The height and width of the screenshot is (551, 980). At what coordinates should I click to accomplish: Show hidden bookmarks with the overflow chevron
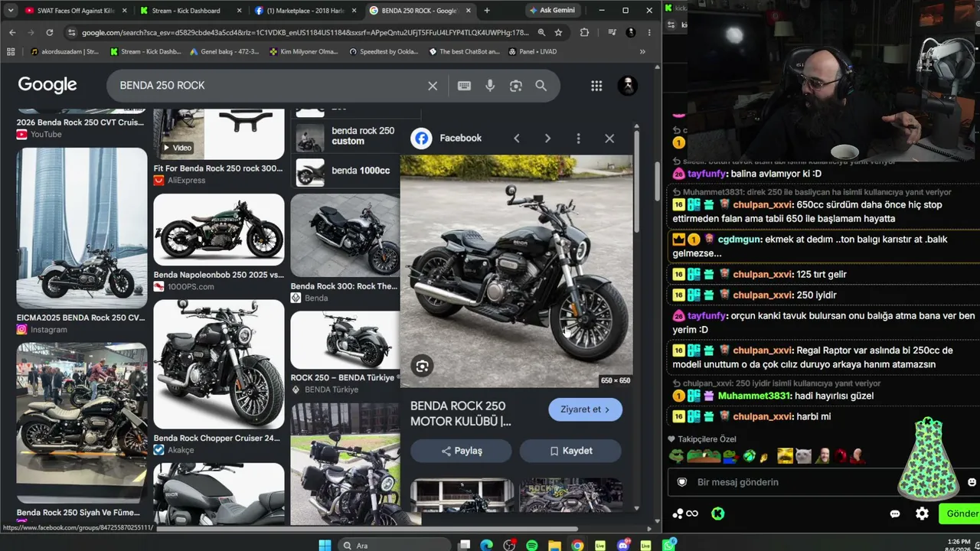coord(642,52)
